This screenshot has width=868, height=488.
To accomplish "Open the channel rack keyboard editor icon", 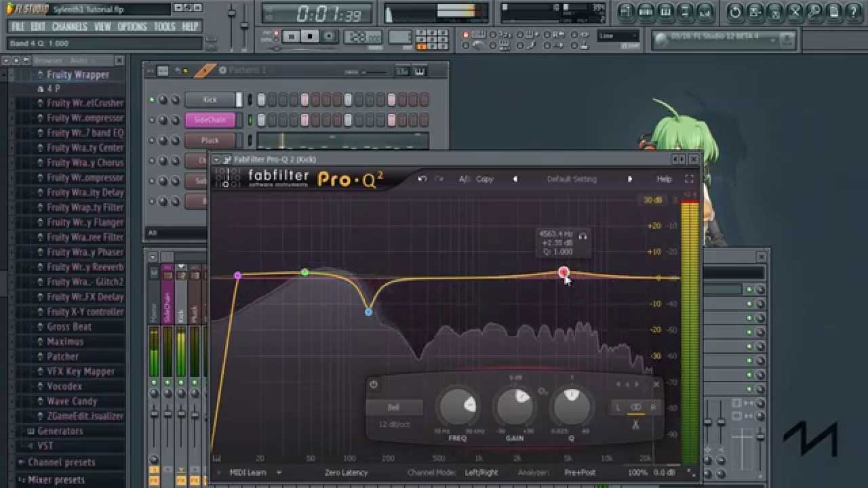I will coord(419,71).
